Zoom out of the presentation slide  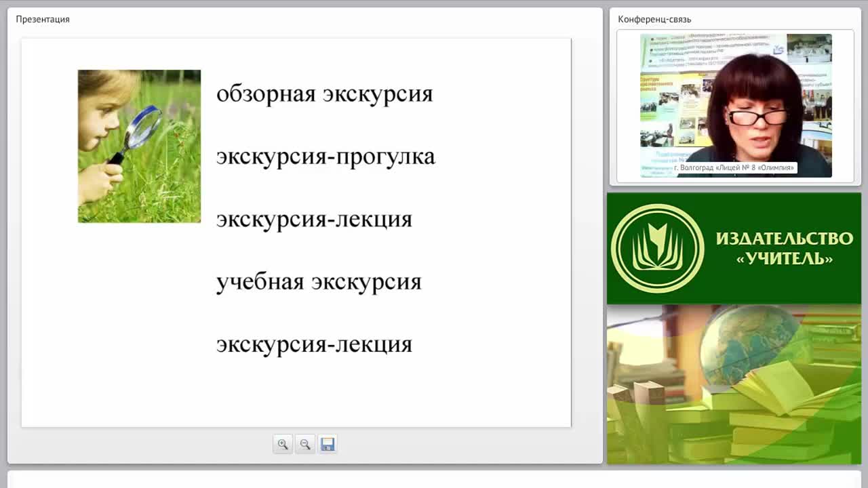pyautogui.click(x=305, y=444)
